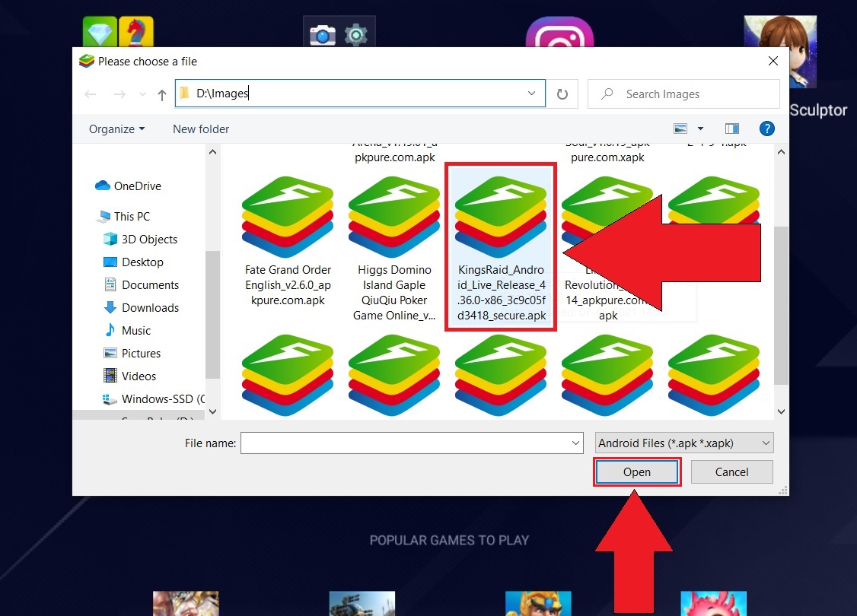
Task: Click New folder in the toolbar
Action: coord(201,129)
